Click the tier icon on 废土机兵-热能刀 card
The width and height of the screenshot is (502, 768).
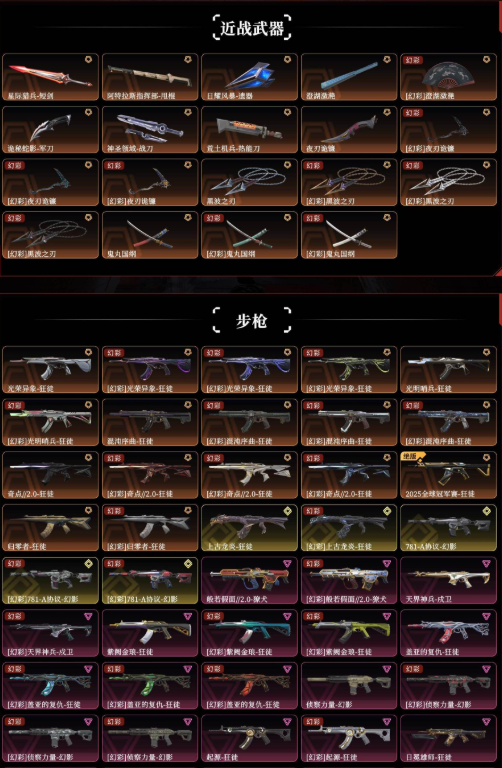pos(287,112)
